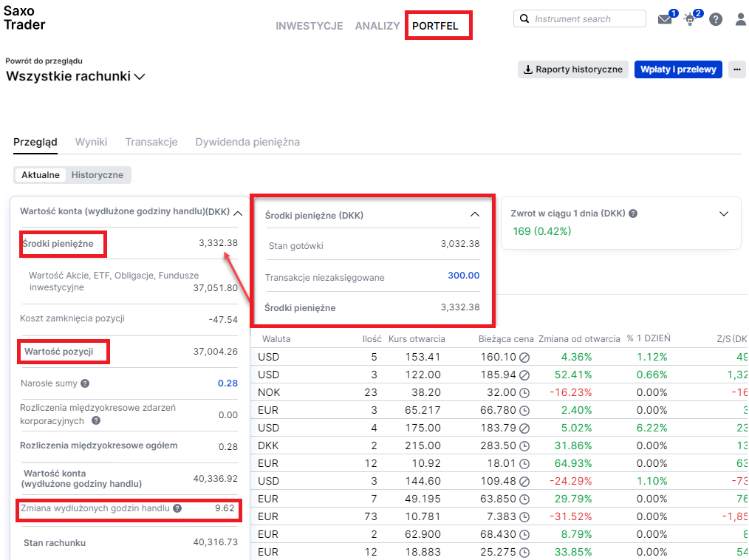Click help icon next to Narosłe sumy
Image resolution: width=749 pixels, height=560 pixels.
tap(85, 383)
